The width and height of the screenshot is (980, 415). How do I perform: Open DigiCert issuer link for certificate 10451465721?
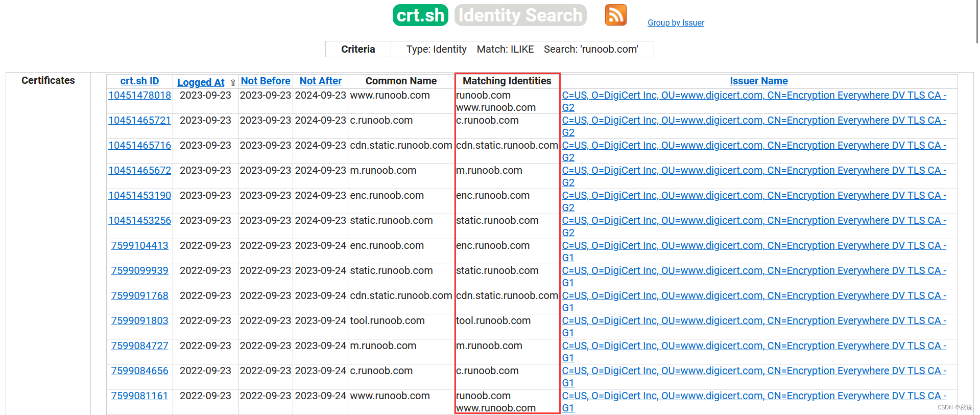click(754, 121)
